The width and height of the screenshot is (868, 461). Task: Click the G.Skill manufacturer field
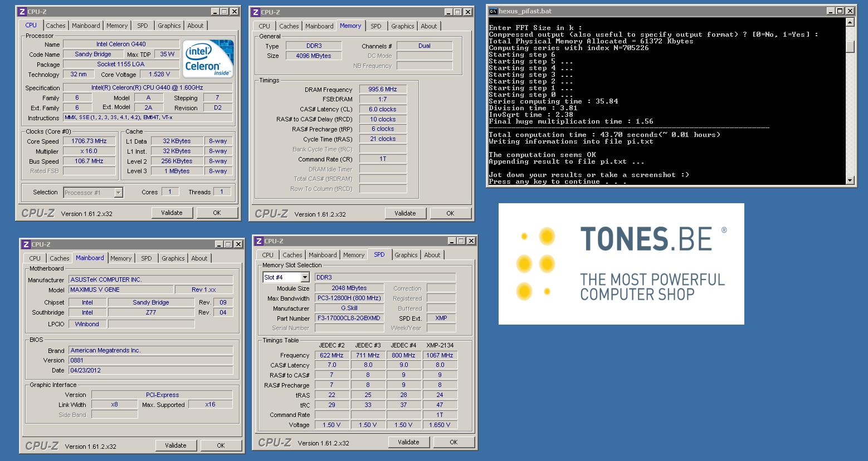pos(349,308)
